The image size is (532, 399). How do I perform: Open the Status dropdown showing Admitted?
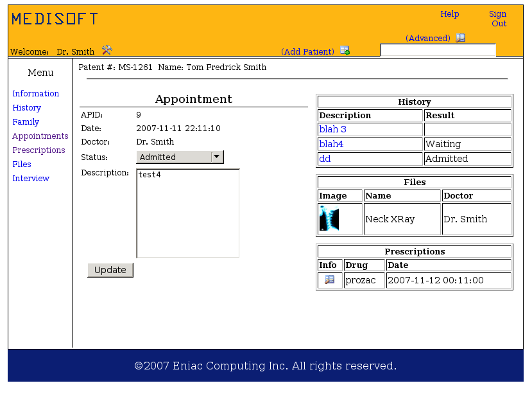click(180, 157)
